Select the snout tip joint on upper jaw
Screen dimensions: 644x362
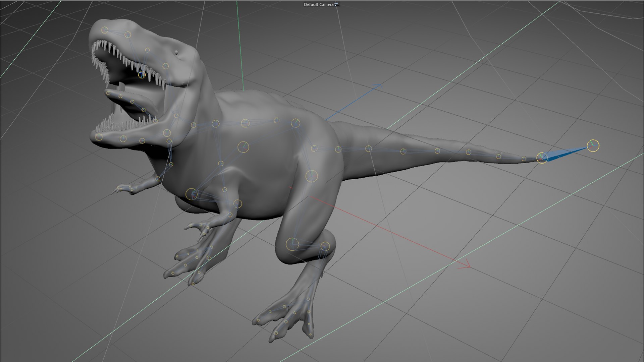(x=105, y=30)
